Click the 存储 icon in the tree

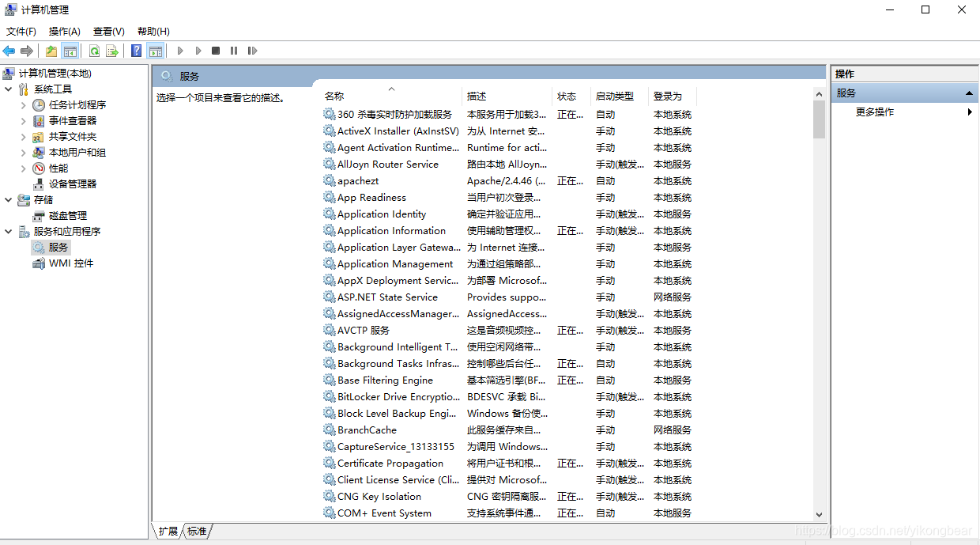24,200
